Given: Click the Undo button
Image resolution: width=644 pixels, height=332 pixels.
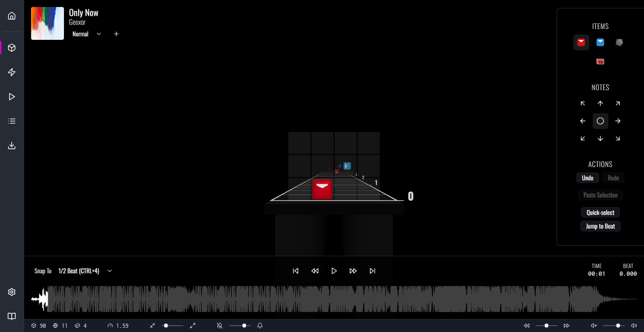Looking at the screenshot, I should pos(587,178).
